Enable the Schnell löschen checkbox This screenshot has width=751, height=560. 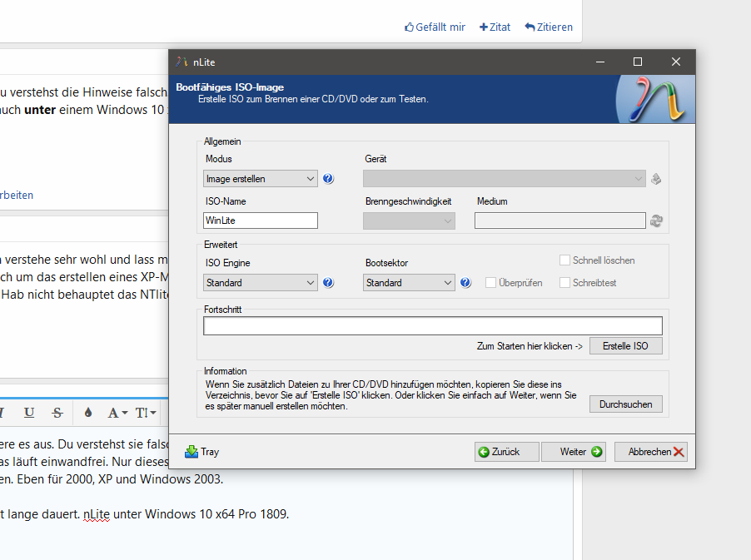(564, 260)
